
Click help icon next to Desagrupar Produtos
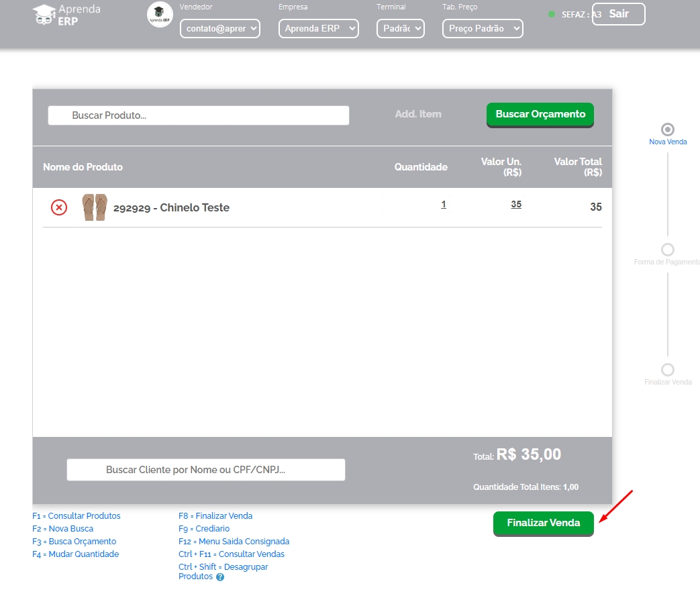tap(220, 577)
